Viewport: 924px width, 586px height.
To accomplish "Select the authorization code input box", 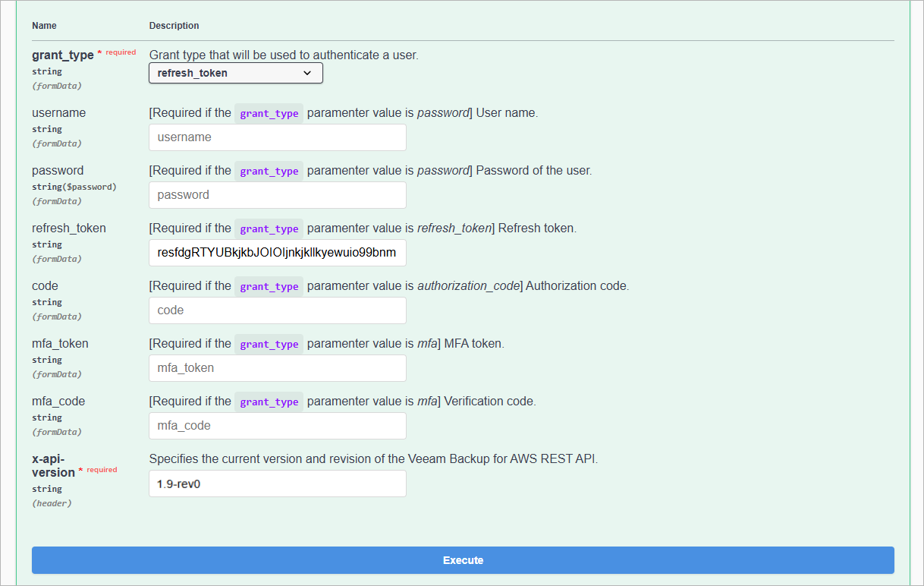I will (278, 310).
